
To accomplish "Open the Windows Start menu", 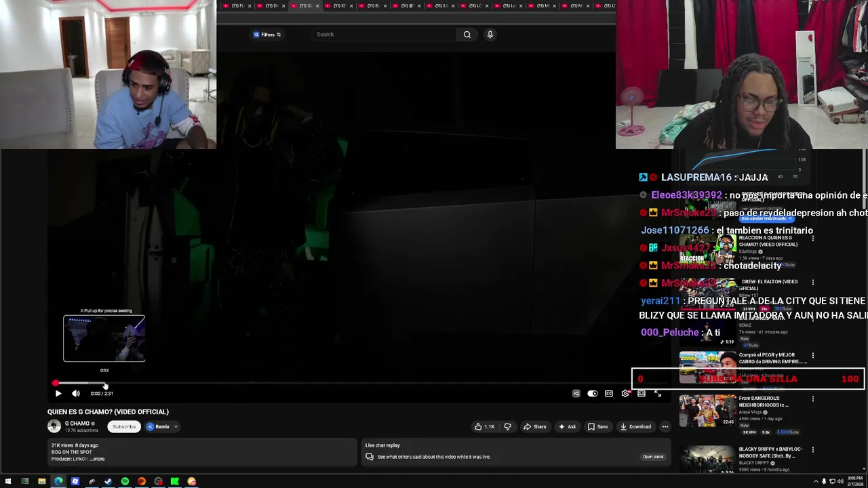I will [8, 481].
